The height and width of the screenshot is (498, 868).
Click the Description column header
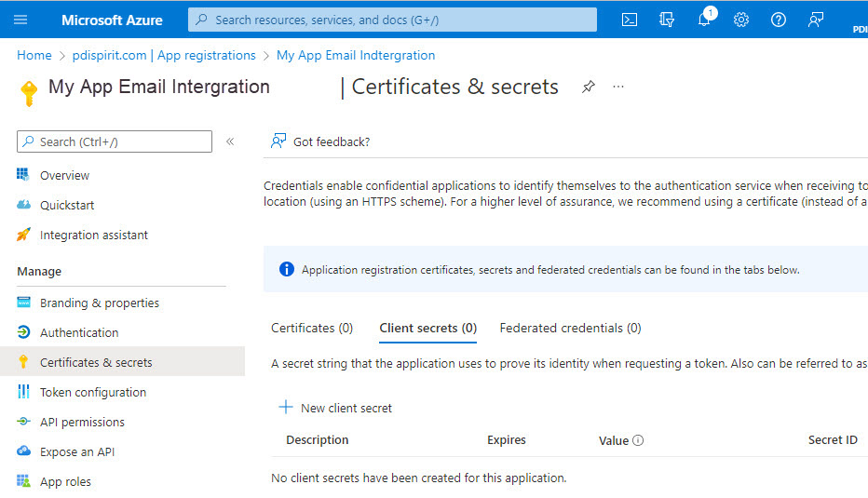(x=318, y=440)
